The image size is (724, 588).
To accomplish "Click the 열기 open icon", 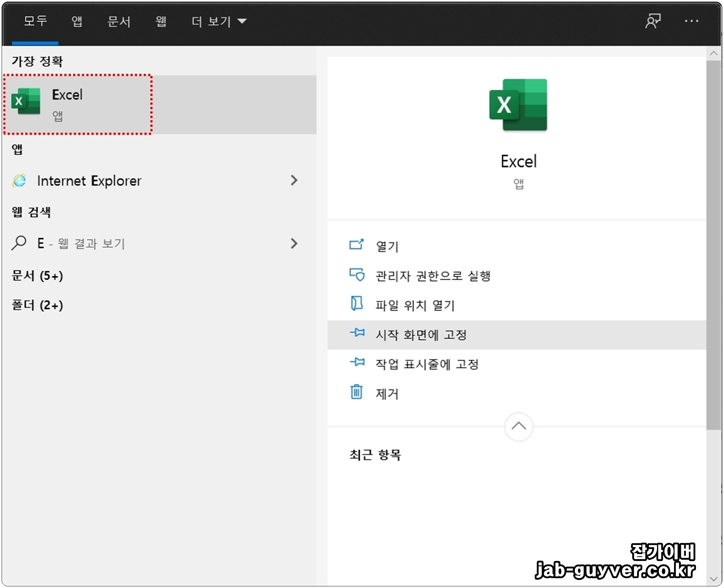I will pos(356,245).
